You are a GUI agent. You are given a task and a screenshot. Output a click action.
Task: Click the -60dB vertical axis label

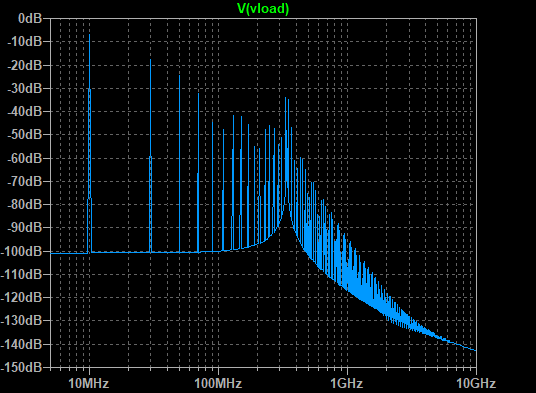25,158
